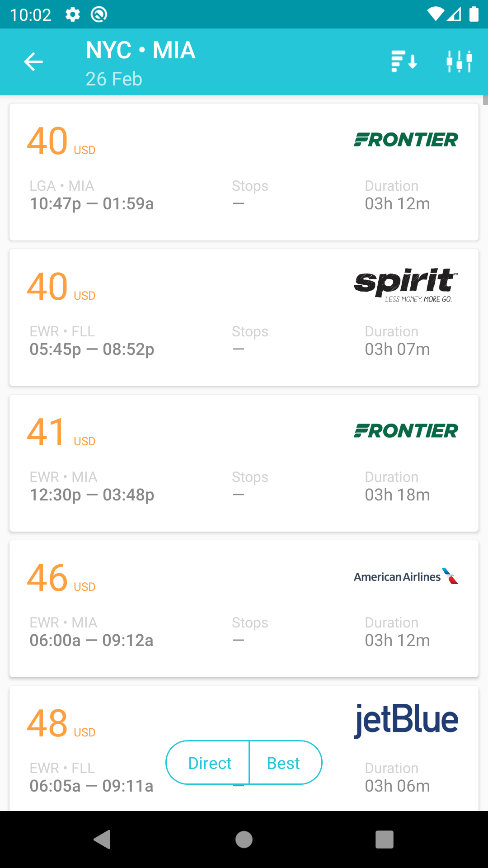Click the Frontier logo on 40 USD flight
The image size is (488, 868).
pyautogui.click(x=406, y=140)
